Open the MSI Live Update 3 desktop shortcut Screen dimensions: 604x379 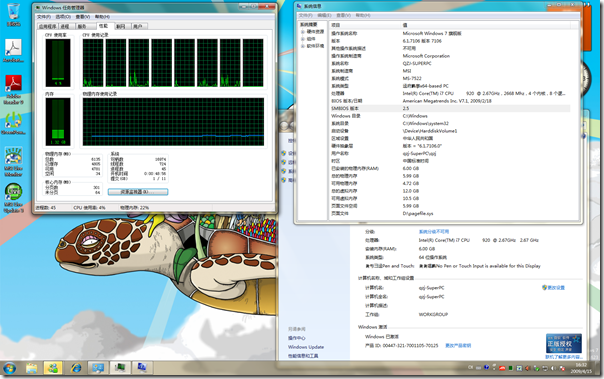[x=13, y=197]
